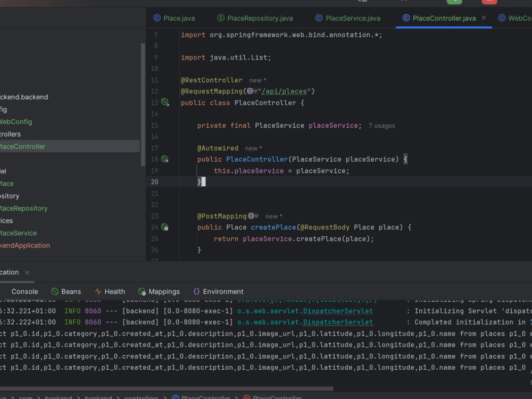The height and width of the screenshot is (399, 532).
Task: Open the Beans tab
Action: click(x=66, y=292)
